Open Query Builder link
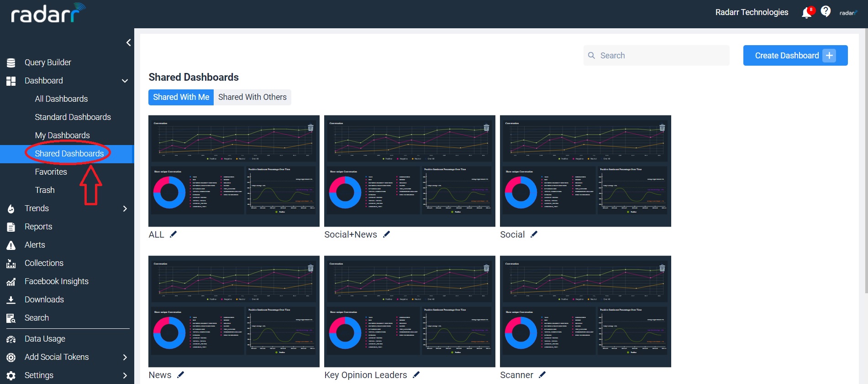The height and width of the screenshot is (384, 868). point(48,62)
